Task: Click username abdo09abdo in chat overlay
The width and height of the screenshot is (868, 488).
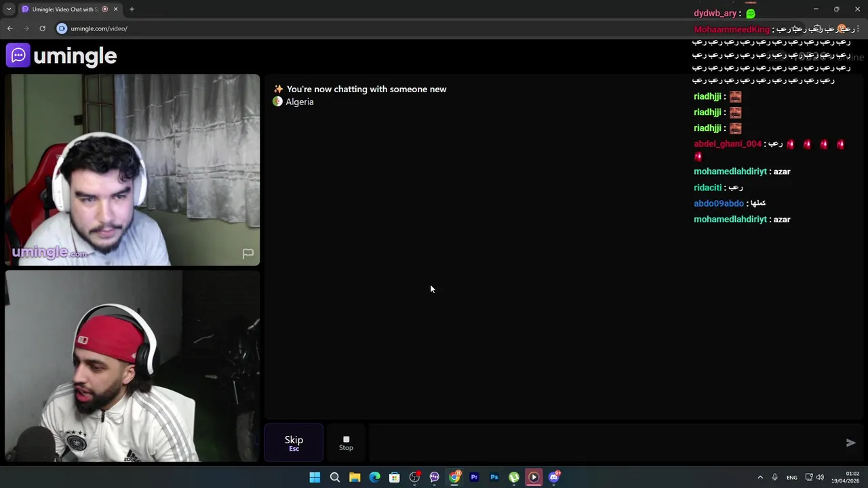Action: 719,203
